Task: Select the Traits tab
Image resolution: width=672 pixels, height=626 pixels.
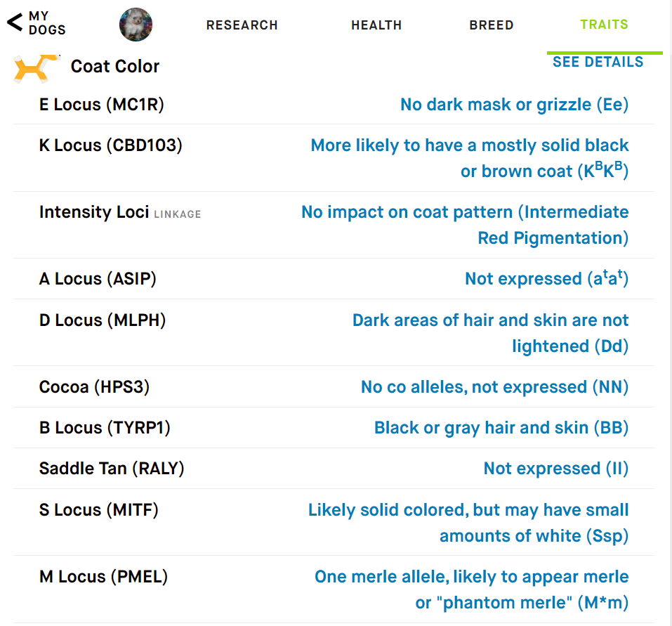Action: tap(605, 25)
